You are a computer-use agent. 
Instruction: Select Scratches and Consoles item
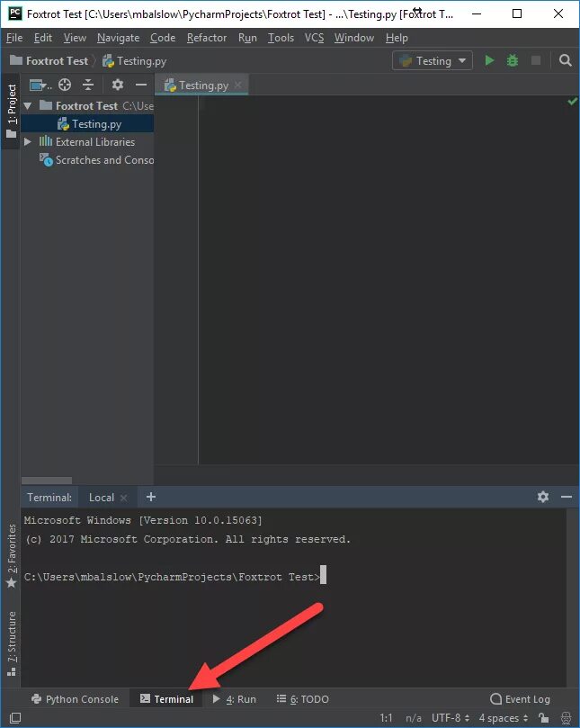pos(96,160)
